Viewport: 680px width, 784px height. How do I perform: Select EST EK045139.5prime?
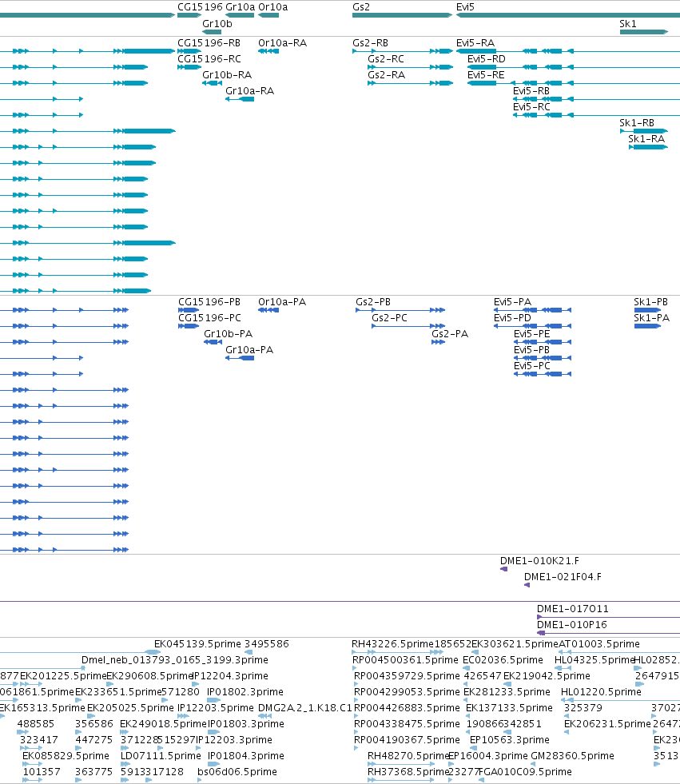tap(197, 644)
